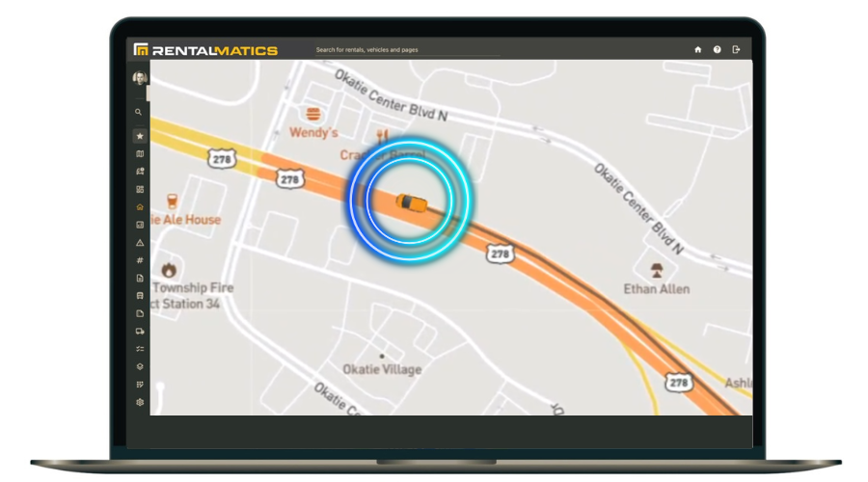This screenshot has height=482, width=868.
Task: Click the "Wendy's" map label
Action: [x=313, y=133]
